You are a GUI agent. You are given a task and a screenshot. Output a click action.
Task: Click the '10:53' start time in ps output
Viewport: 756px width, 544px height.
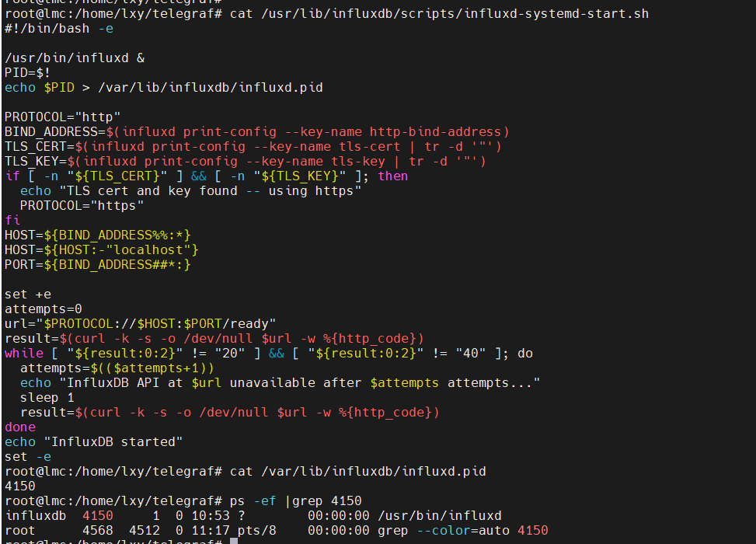211,515
